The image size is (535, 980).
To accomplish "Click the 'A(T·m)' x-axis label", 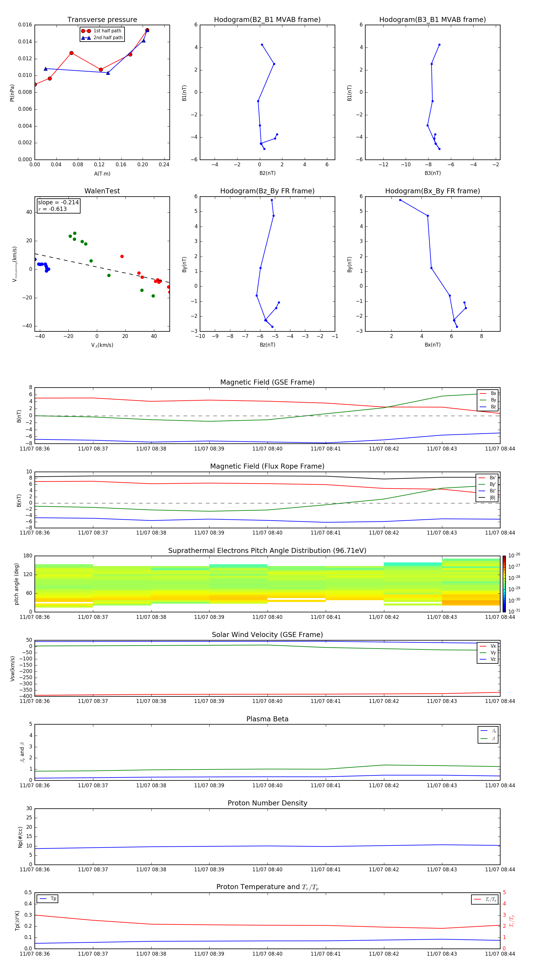I will tap(102, 173).
